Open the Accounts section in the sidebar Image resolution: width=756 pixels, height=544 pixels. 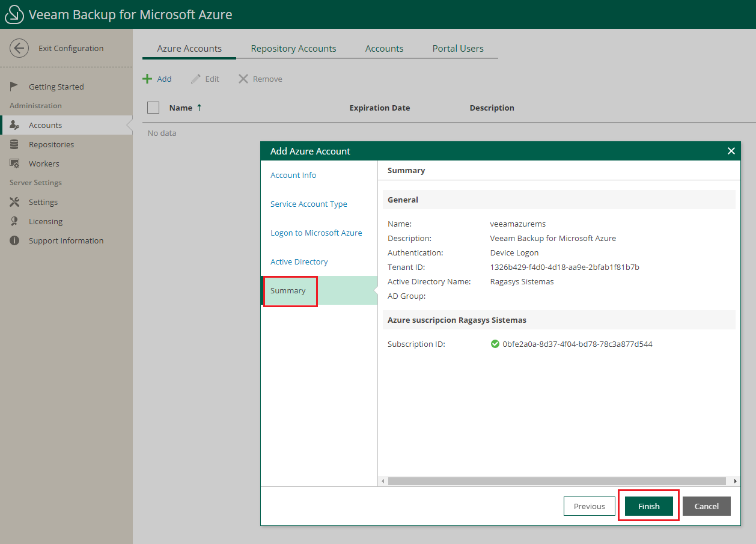point(44,124)
